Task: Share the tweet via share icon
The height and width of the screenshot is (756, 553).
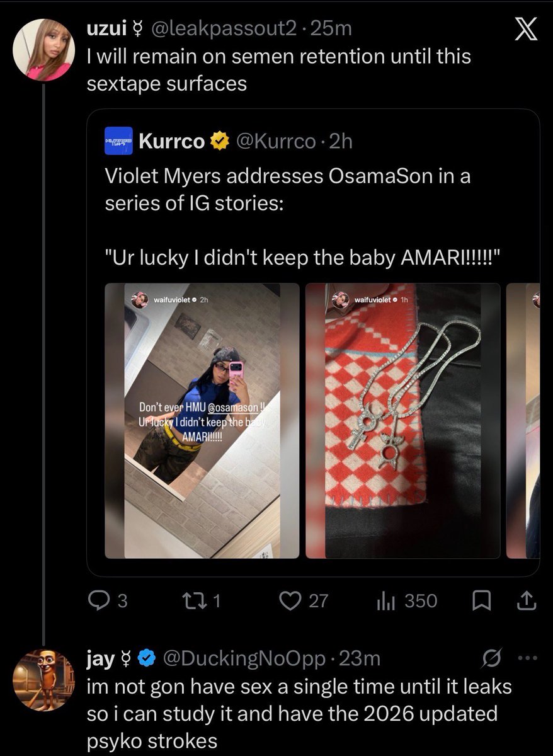Action: 526,602
